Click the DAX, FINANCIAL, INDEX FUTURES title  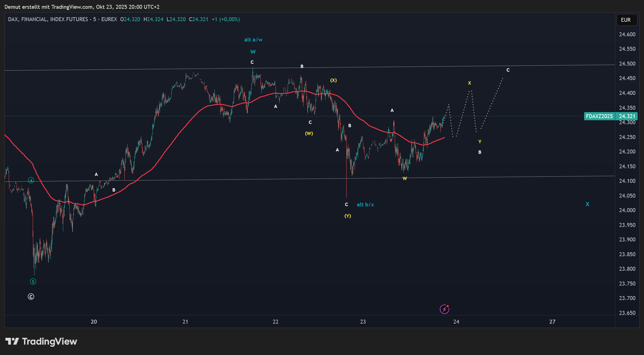(48, 19)
